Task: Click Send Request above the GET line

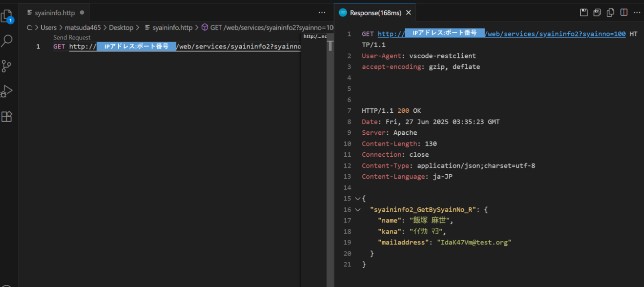Action: coord(72,38)
